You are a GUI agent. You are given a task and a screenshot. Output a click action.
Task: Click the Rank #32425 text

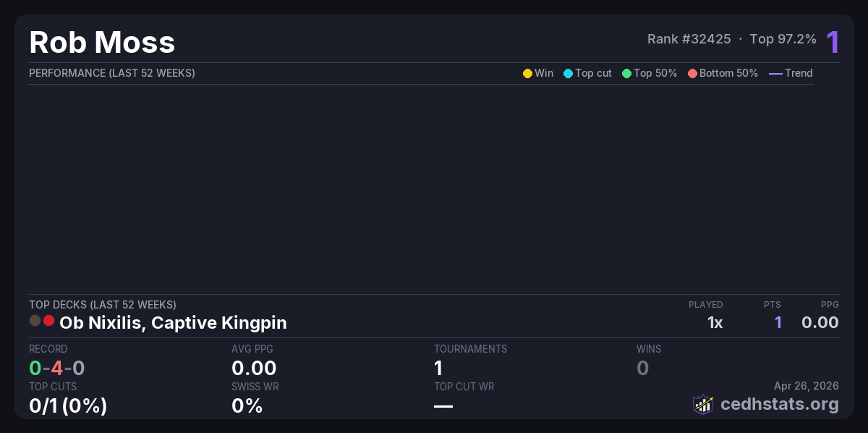pyautogui.click(x=689, y=39)
